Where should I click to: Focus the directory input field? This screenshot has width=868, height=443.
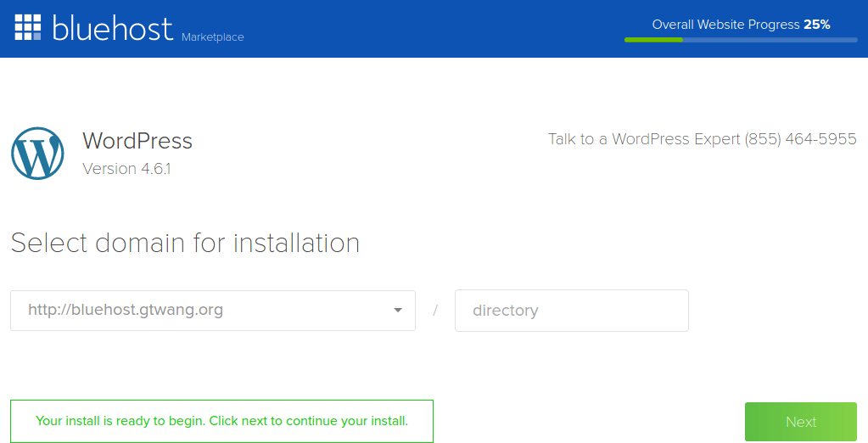point(571,311)
